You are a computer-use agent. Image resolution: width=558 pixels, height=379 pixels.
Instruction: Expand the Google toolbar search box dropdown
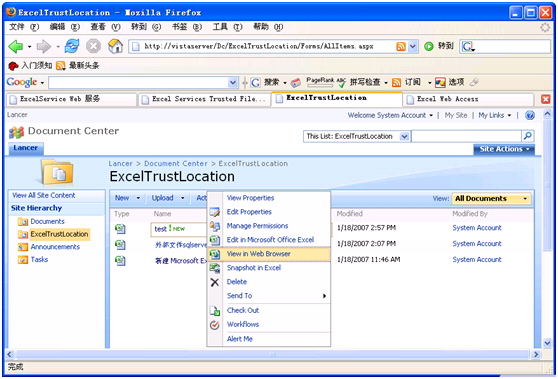click(233, 83)
